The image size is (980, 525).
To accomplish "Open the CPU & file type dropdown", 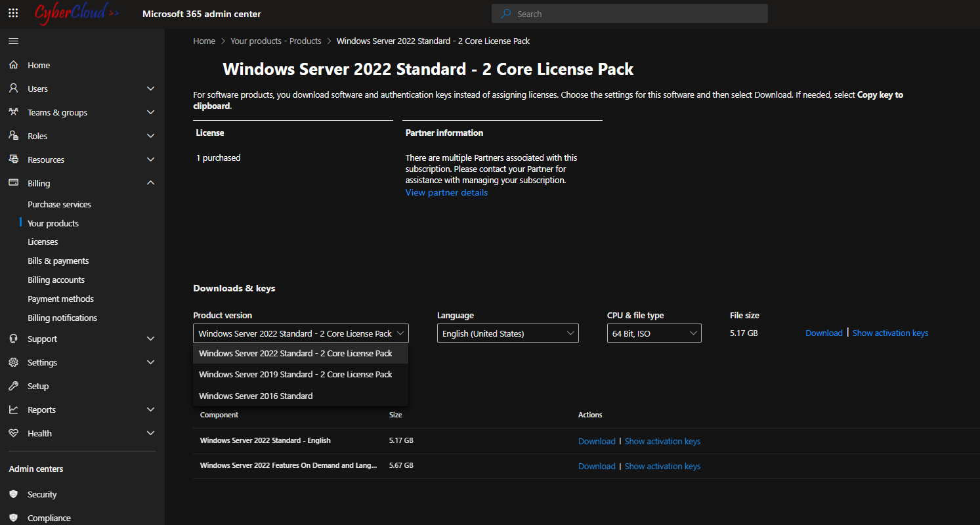I will click(654, 333).
